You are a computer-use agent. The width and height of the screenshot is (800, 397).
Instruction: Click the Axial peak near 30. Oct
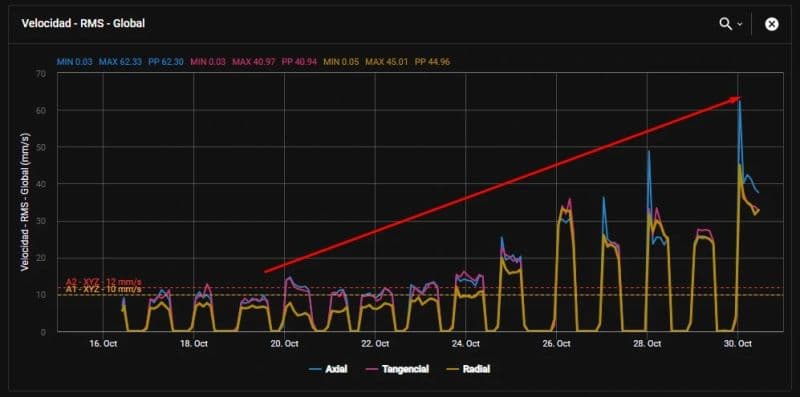tap(739, 101)
